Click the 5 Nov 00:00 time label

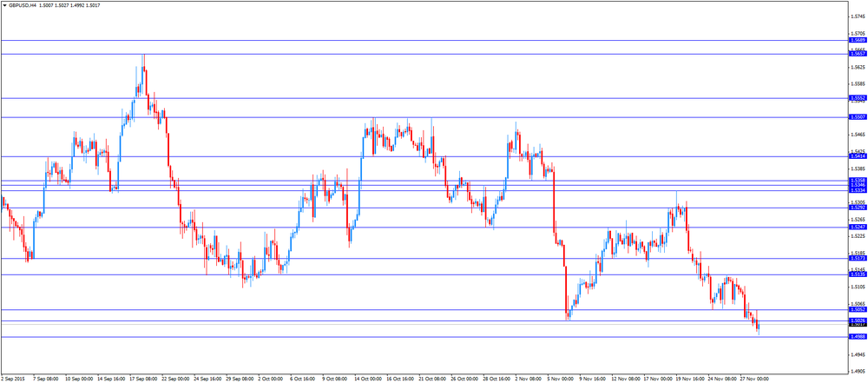point(558,380)
